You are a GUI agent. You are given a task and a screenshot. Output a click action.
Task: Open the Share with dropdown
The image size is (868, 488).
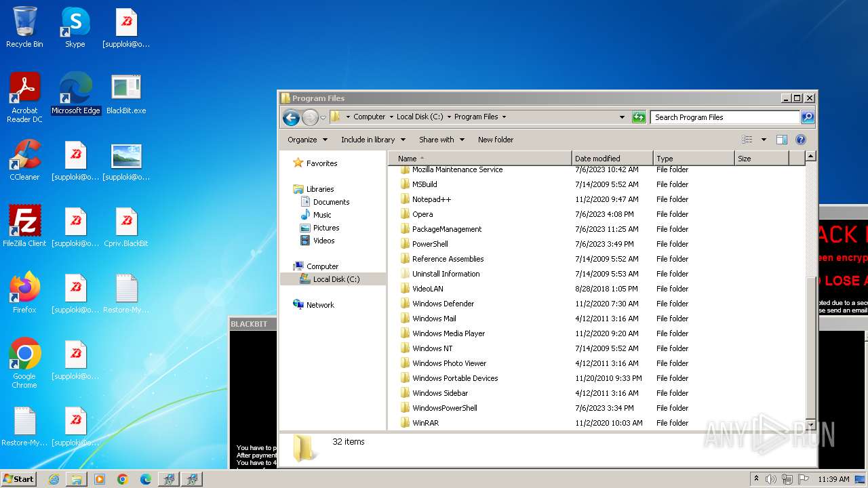tap(441, 140)
